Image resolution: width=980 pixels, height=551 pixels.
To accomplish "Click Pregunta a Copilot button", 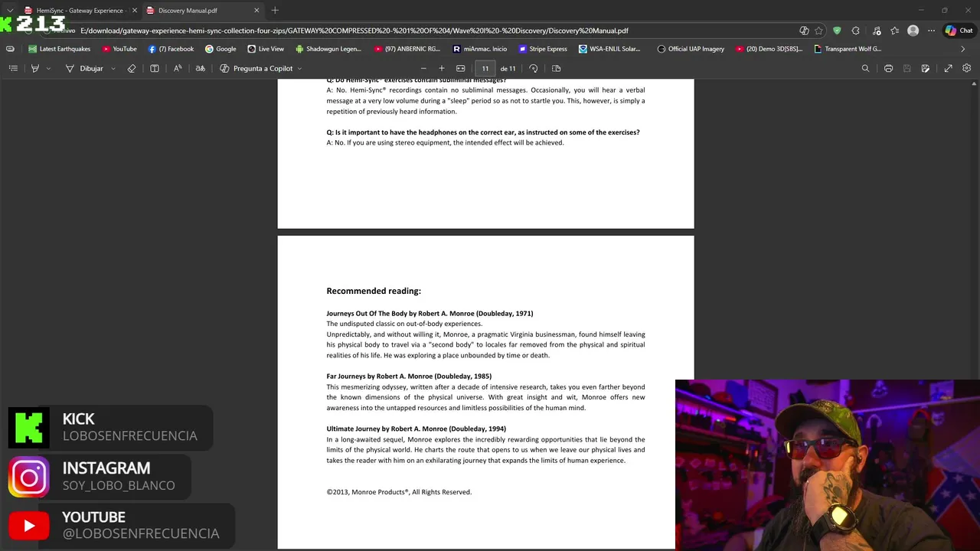I will 256,68.
